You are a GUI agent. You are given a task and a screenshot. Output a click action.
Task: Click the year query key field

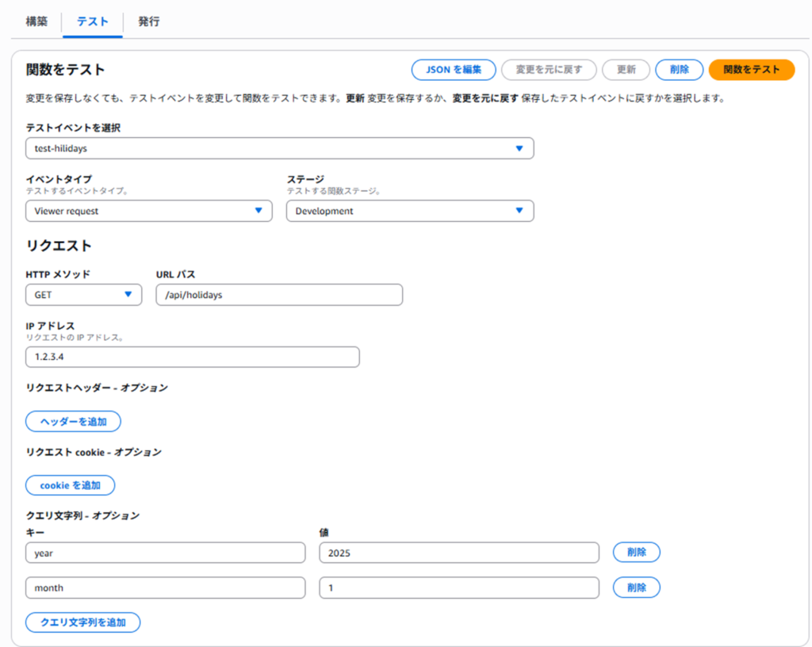165,553
